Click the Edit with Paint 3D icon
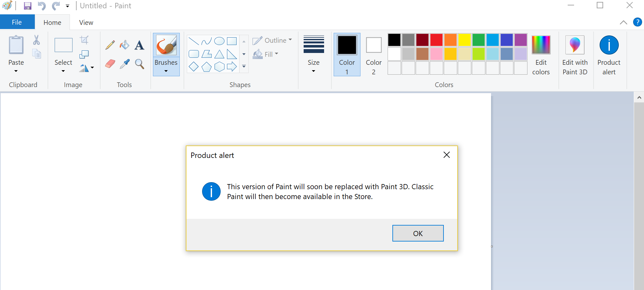The image size is (644, 290). click(575, 54)
